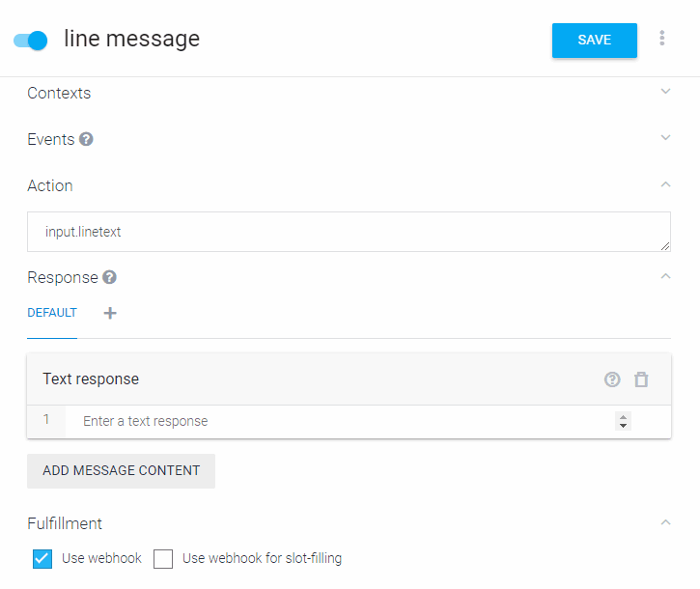This screenshot has height=589, width=700.
Task: Uncheck the Use webhook checkbox
Action: (42, 558)
